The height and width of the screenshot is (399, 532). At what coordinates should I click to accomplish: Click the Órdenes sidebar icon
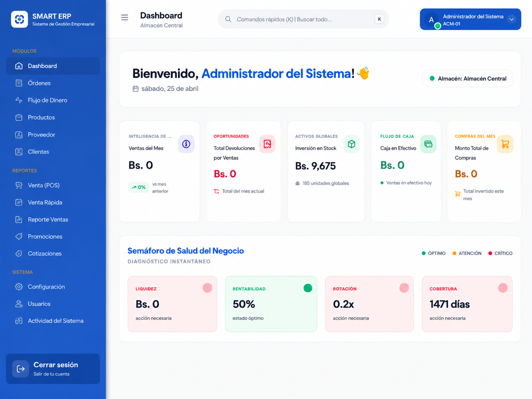coord(19,83)
